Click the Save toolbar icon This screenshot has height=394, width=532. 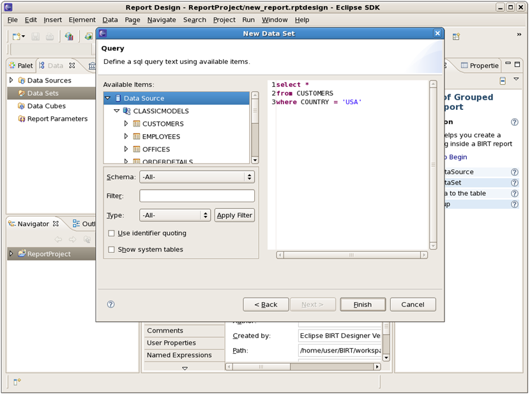(x=35, y=36)
